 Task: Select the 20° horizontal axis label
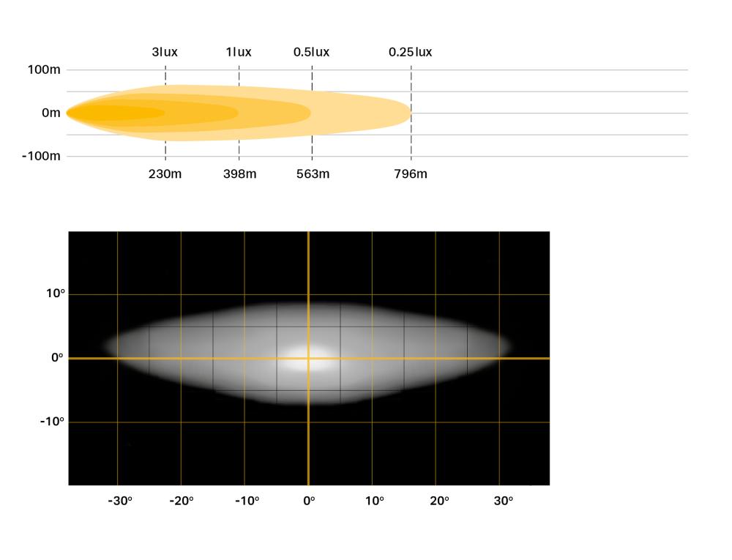coord(439,501)
